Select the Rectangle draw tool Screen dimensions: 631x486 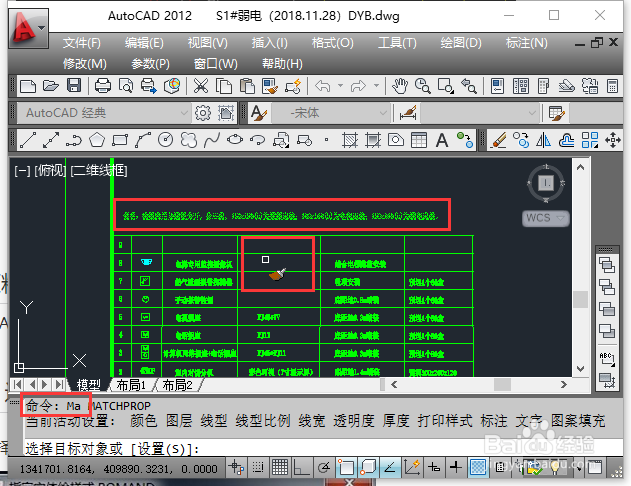(120, 140)
